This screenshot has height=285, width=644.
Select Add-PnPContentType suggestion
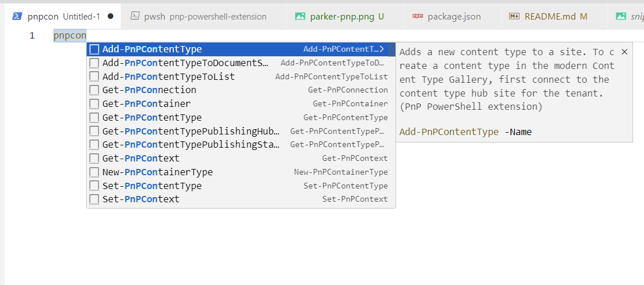tap(241, 49)
